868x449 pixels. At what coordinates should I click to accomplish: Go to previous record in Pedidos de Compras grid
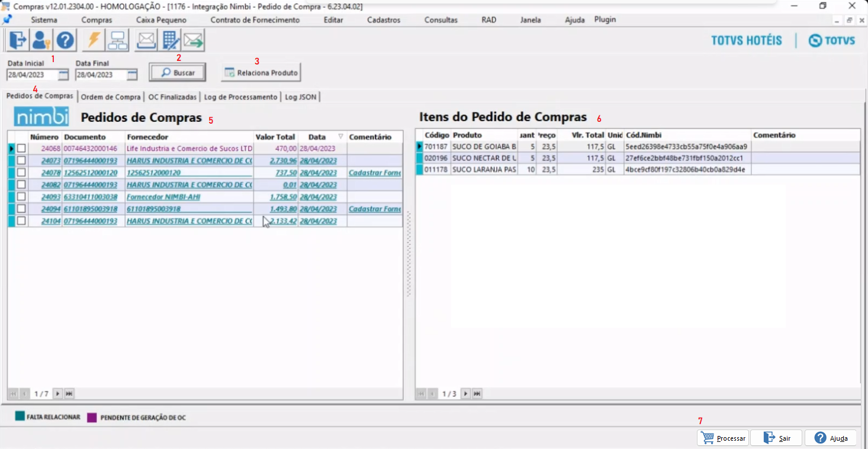click(x=25, y=393)
